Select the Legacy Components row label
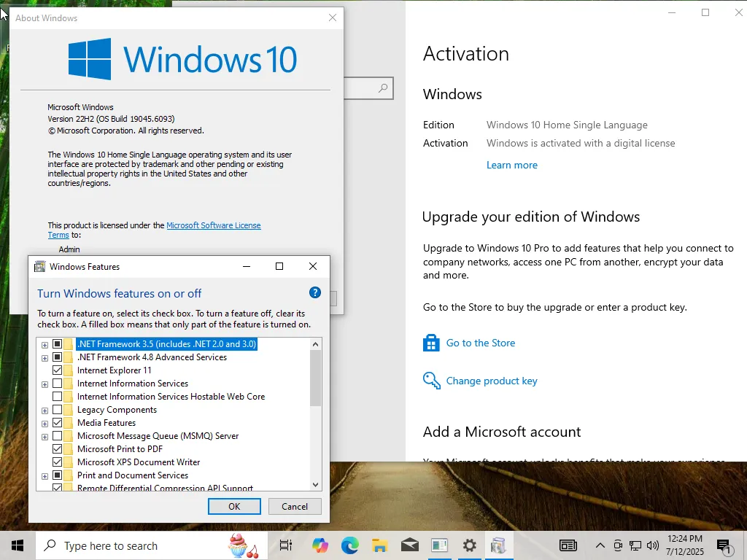Screen dimensions: 747x560 (x=117, y=410)
